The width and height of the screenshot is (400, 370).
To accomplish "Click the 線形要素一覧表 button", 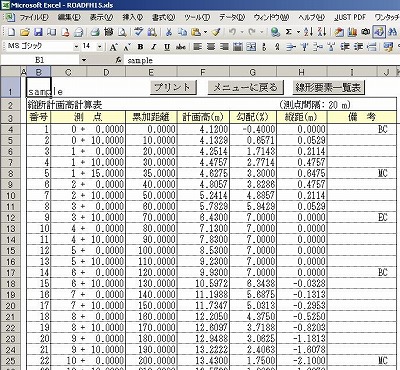I will pos(328,87).
